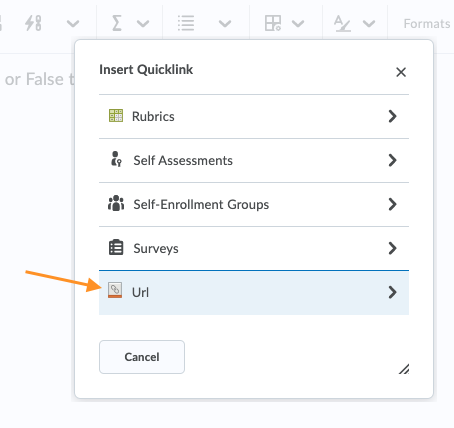
Task: Open dropdown next to the lightning icon
Action: click(x=73, y=24)
